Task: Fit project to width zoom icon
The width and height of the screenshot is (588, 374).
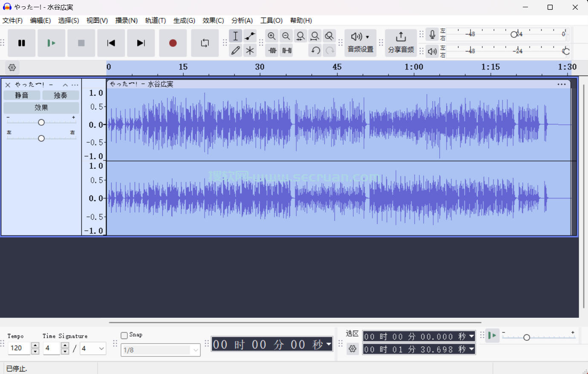Action: 315,36
